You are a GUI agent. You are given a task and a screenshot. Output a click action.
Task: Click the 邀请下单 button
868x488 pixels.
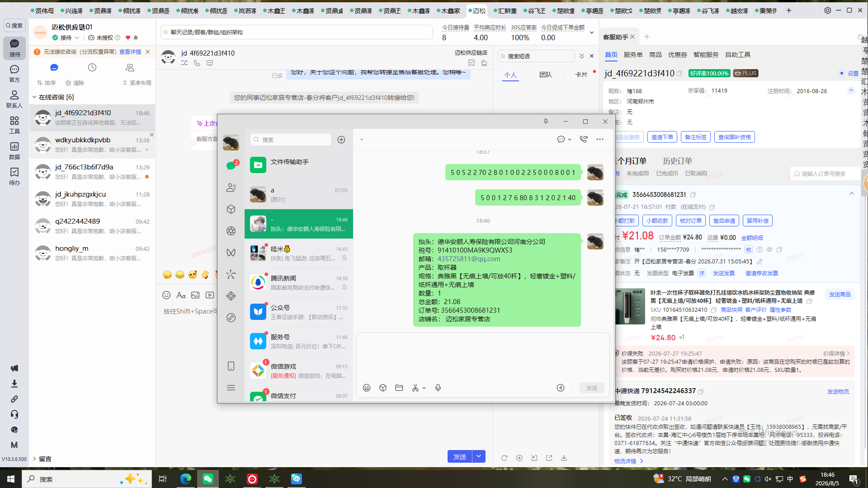pyautogui.click(x=662, y=137)
